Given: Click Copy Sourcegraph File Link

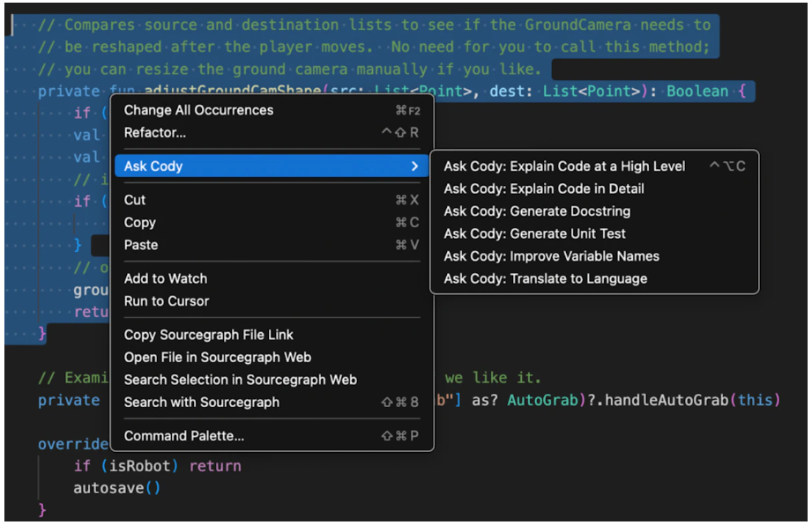Looking at the screenshot, I should point(272,335).
